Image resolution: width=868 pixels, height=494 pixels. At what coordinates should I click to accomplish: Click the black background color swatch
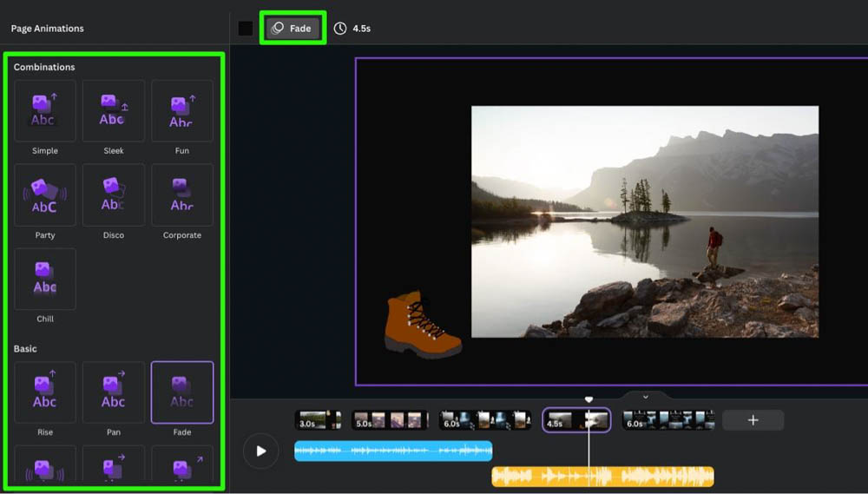point(246,29)
